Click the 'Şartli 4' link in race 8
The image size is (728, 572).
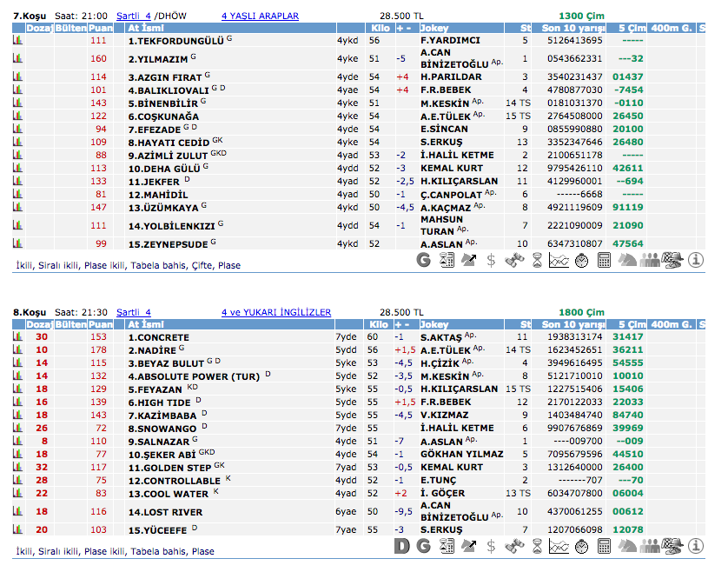coord(133,312)
